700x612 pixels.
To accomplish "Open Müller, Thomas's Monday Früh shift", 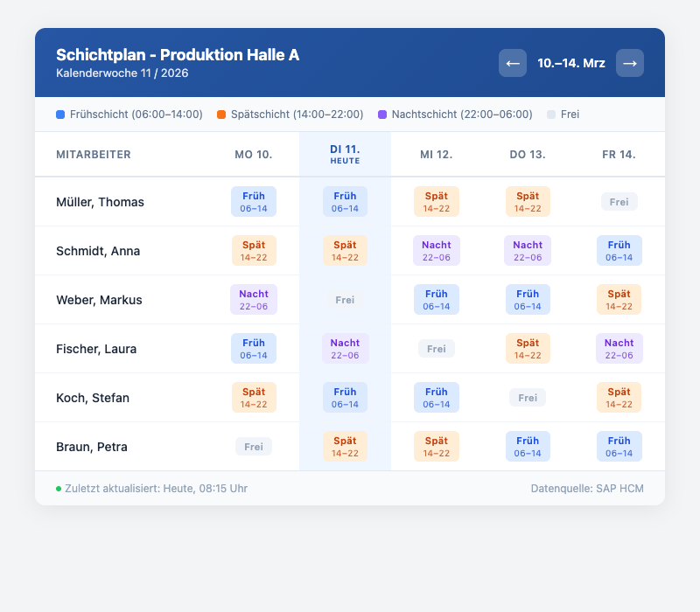I will pos(254,202).
